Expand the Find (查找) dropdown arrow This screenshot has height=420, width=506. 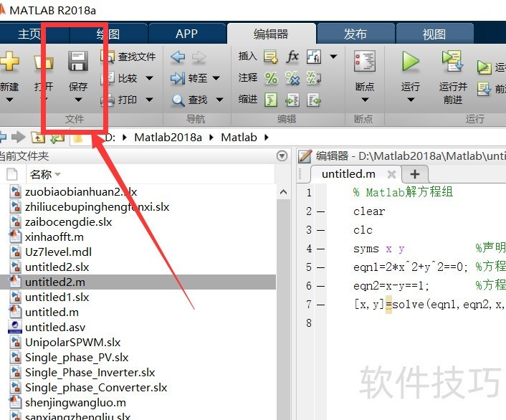pyautogui.click(x=219, y=100)
